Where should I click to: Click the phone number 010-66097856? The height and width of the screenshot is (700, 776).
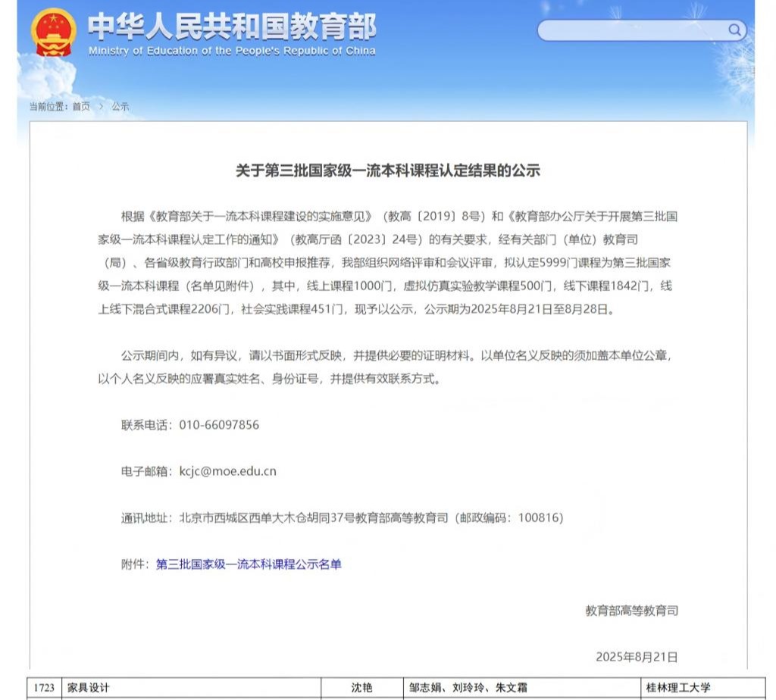pyautogui.click(x=219, y=425)
